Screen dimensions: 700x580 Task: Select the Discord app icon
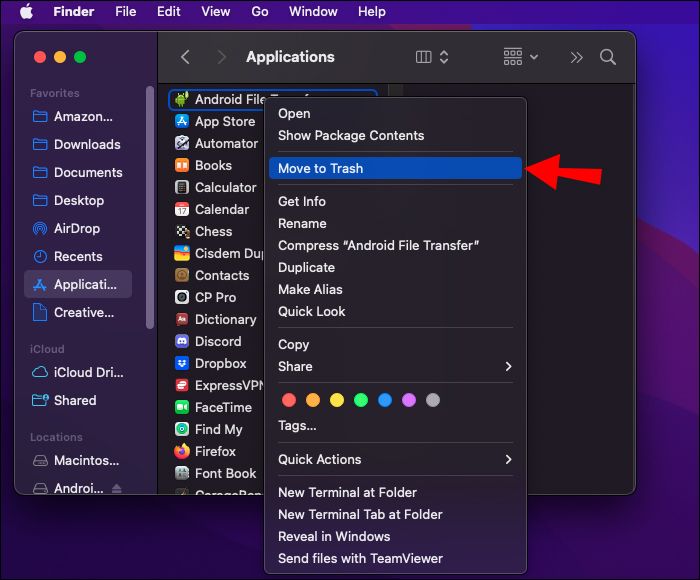(x=182, y=341)
